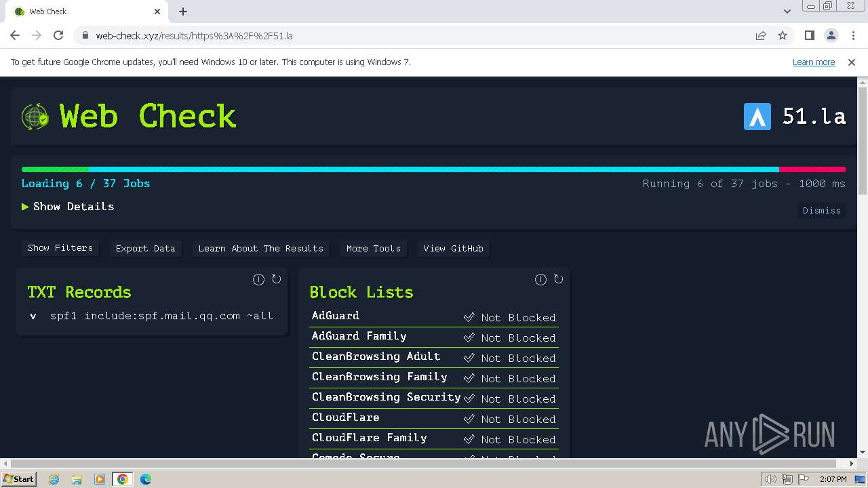868x488 pixels.
Task: Launch Internet Explorer from taskbar
Action: (54, 479)
